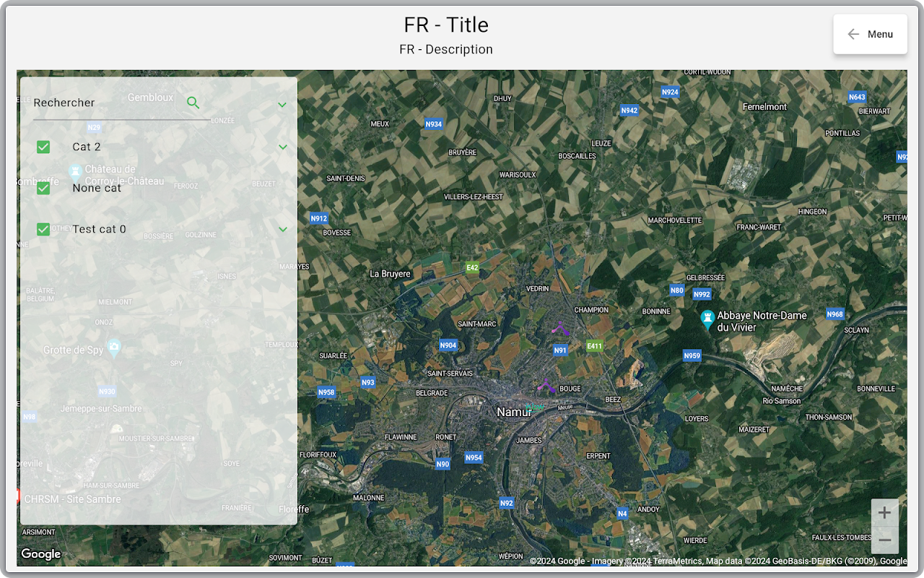Click the Château de Corroy-le-Château marker

[x=75, y=172]
